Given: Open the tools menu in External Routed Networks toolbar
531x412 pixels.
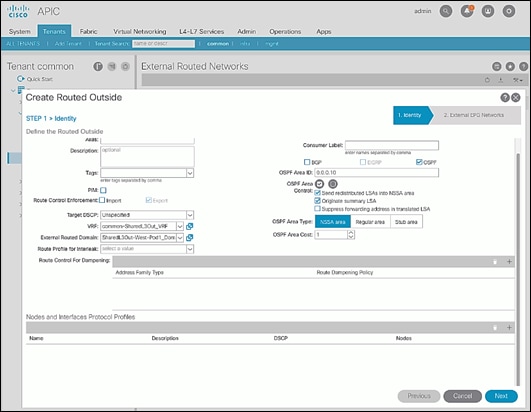Looking at the screenshot, I should click(518, 80).
